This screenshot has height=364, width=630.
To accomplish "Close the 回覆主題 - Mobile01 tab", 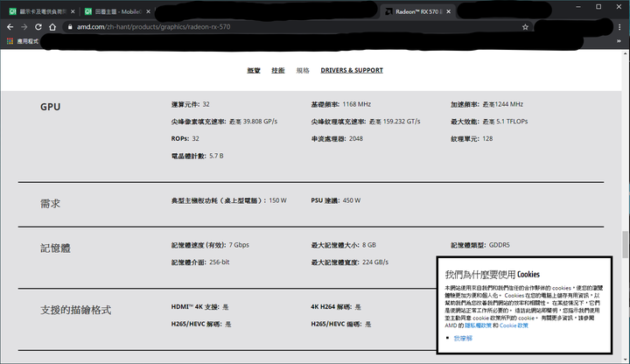I will pos(148,11).
